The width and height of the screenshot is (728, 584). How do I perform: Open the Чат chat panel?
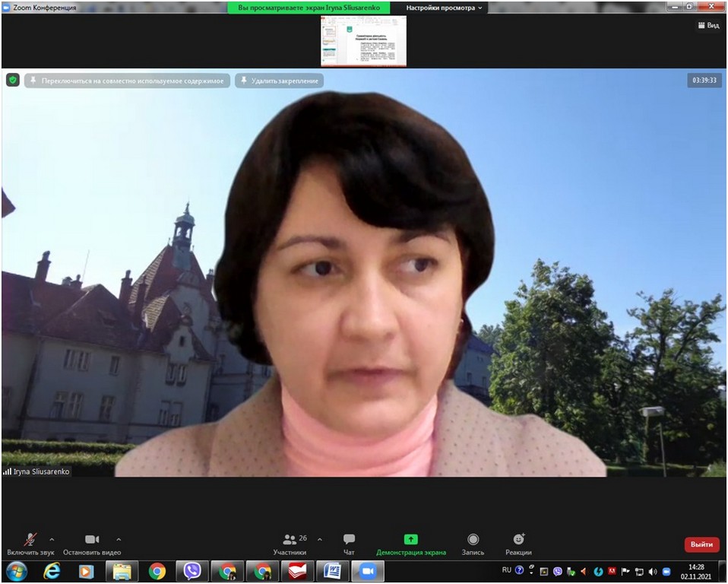[349, 540]
